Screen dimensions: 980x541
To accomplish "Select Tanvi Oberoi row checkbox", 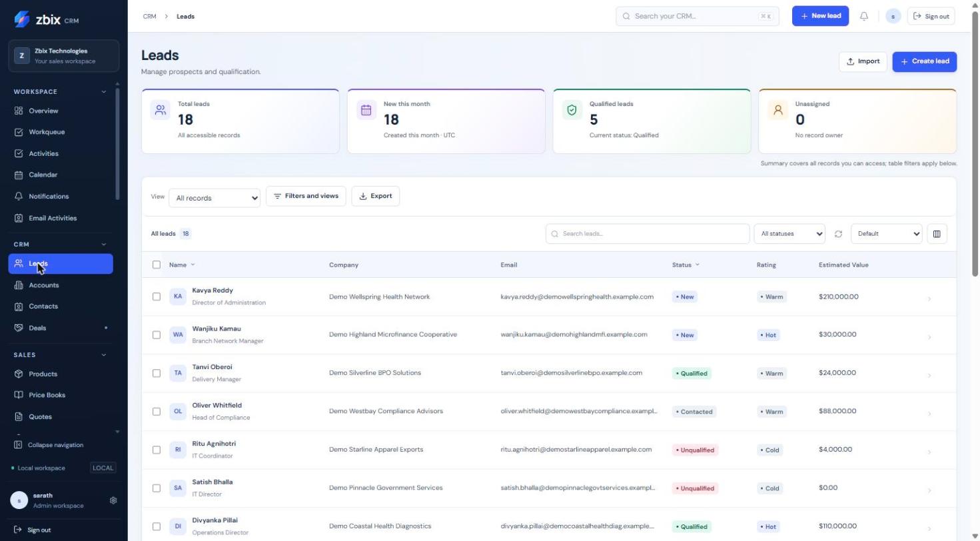I will (157, 373).
